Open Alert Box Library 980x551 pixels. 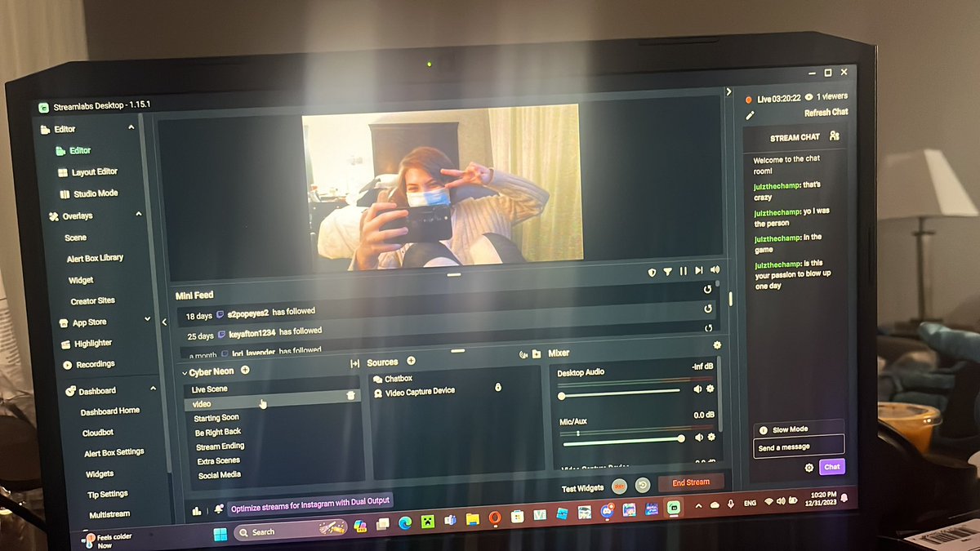pos(95,258)
